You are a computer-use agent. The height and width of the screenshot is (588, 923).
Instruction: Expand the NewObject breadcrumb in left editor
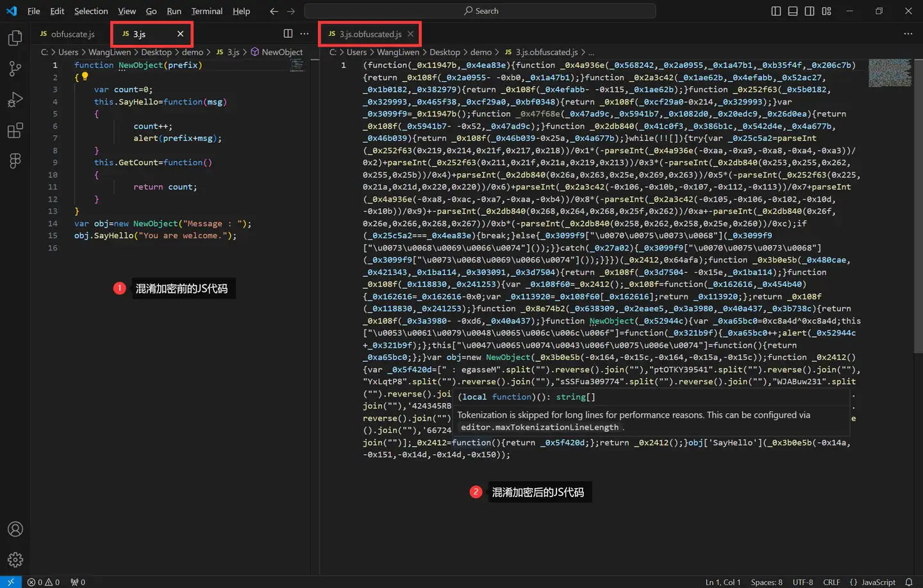(276, 52)
